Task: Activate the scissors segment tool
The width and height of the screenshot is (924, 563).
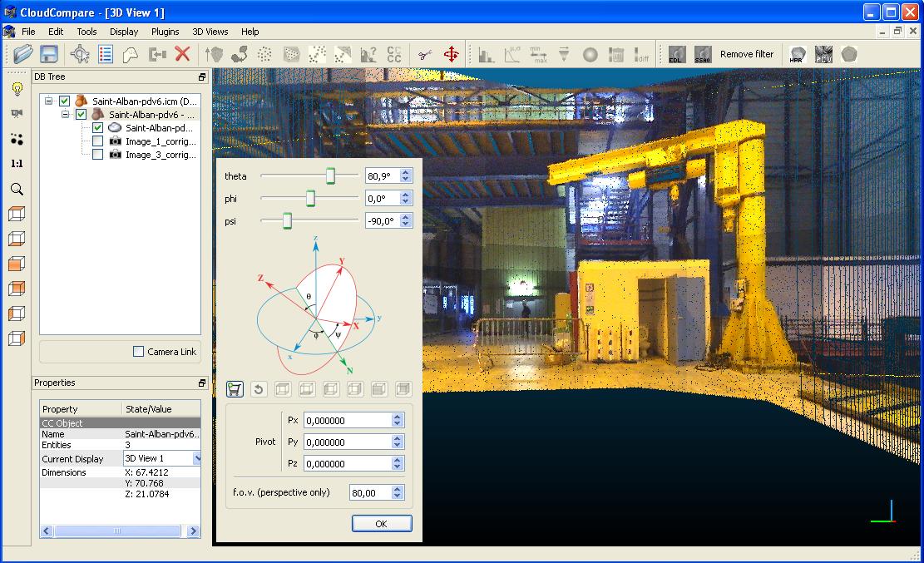Action: (425, 55)
